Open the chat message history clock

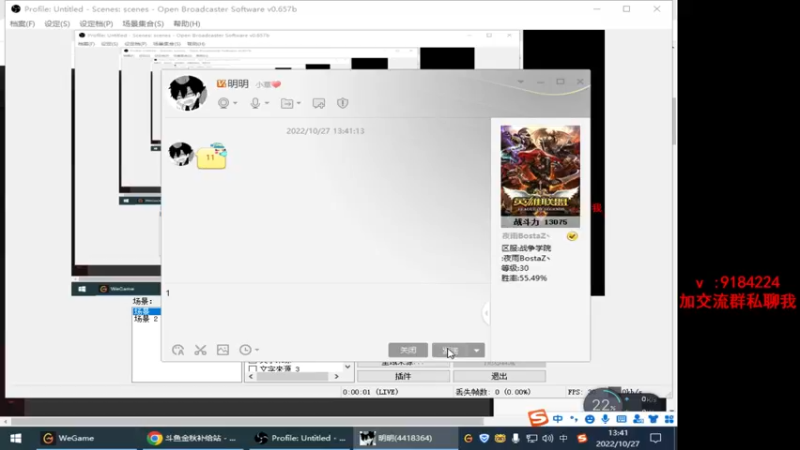(x=245, y=350)
